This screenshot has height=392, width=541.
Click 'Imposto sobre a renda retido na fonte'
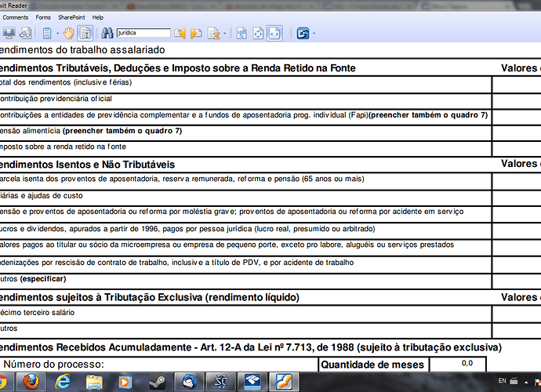tap(63, 147)
